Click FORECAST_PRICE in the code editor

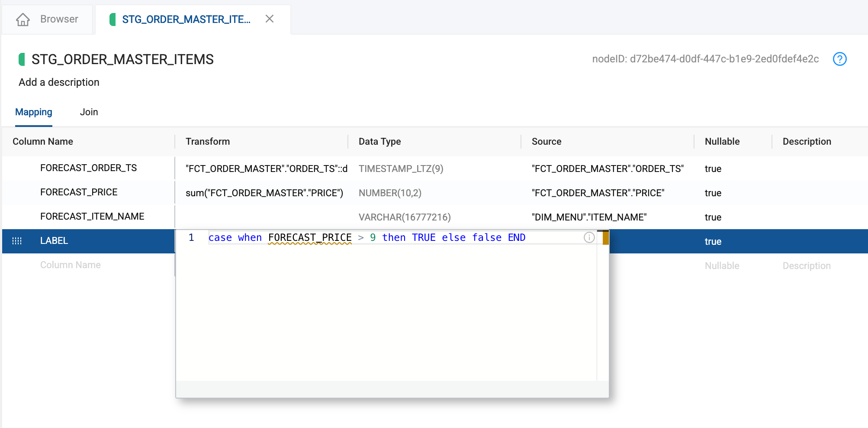coord(310,238)
